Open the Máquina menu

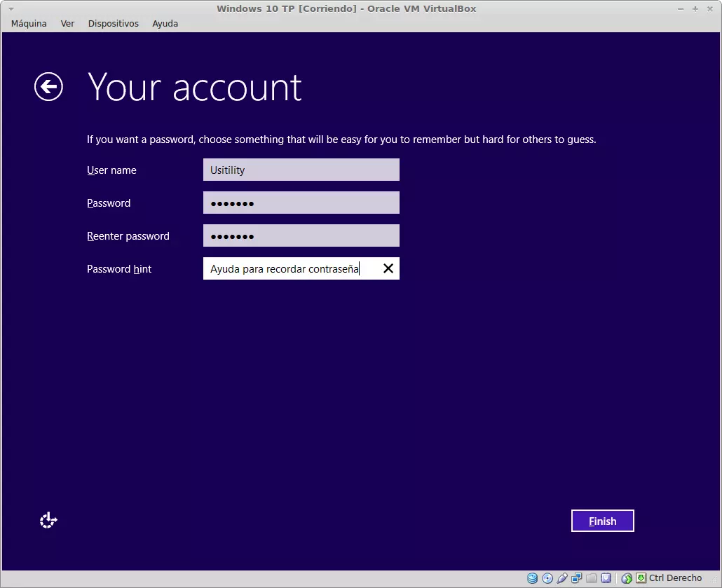(29, 23)
